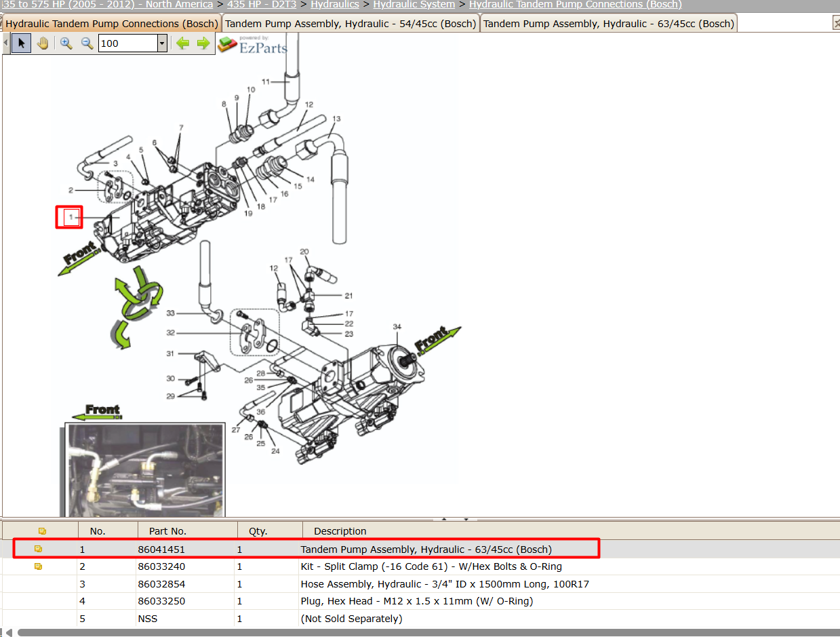
Task: Click callout number 13 on diagram
Action: click(x=336, y=119)
